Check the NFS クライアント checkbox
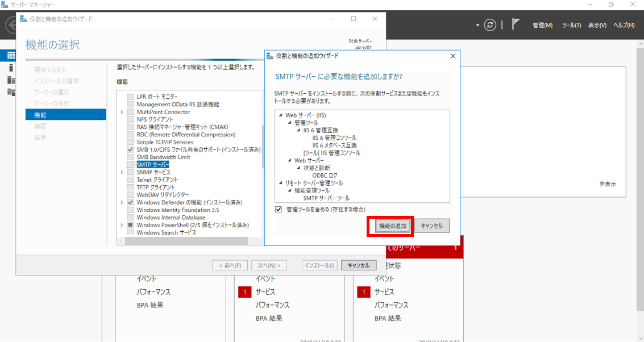 pyautogui.click(x=130, y=119)
